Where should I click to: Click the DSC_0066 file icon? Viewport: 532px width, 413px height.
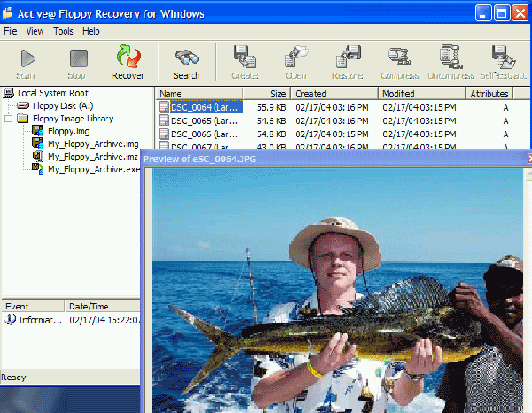[x=164, y=134]
